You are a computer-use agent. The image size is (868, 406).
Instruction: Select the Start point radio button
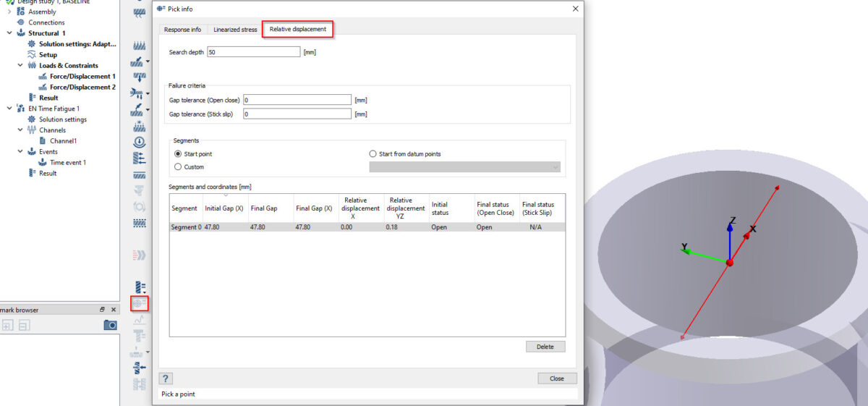(178, 154)
